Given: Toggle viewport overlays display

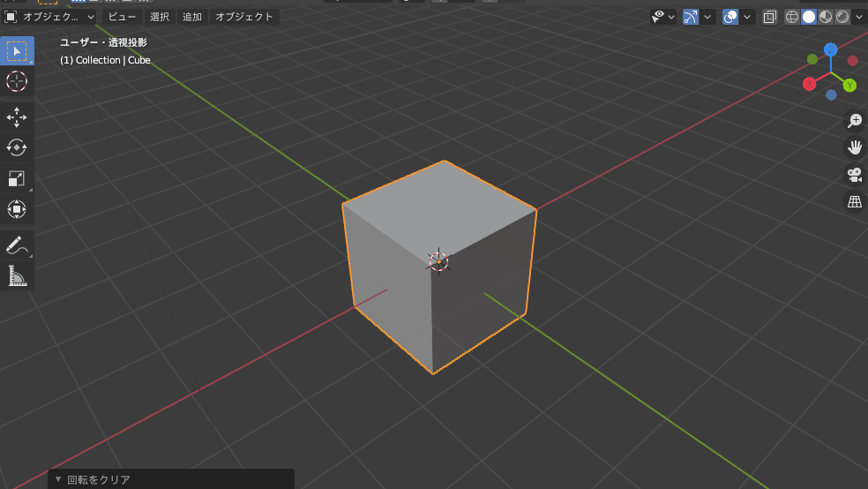Looking at the screenshot, I should tap(730, 17).
